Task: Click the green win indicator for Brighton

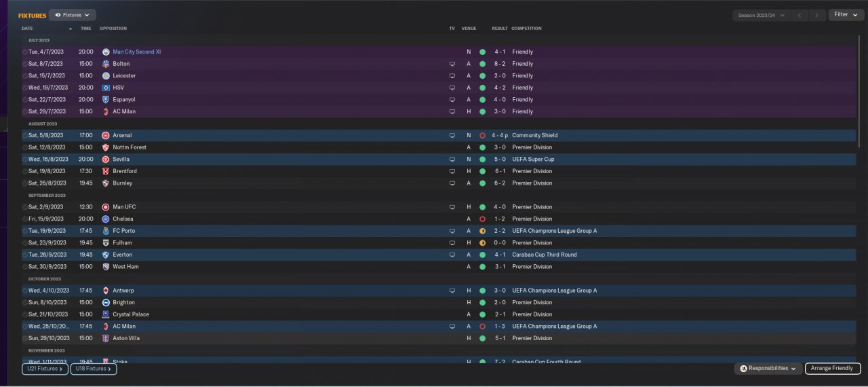Action: [482, 302]
